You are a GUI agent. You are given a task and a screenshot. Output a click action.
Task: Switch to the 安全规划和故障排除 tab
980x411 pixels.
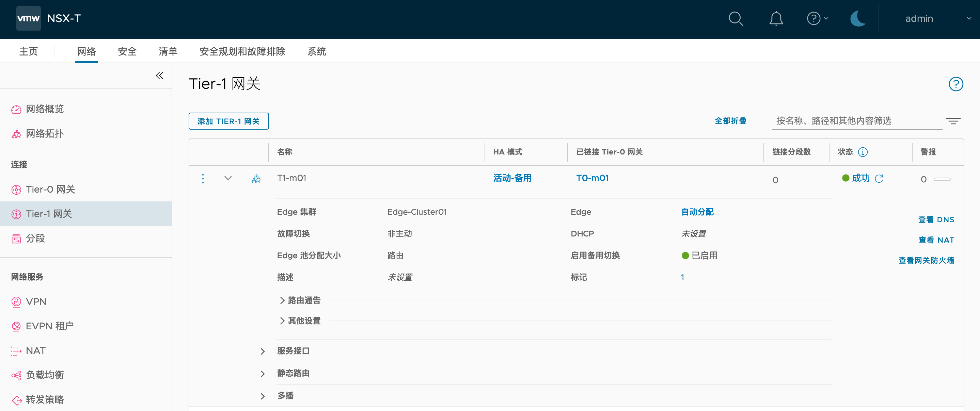(242, 51)
